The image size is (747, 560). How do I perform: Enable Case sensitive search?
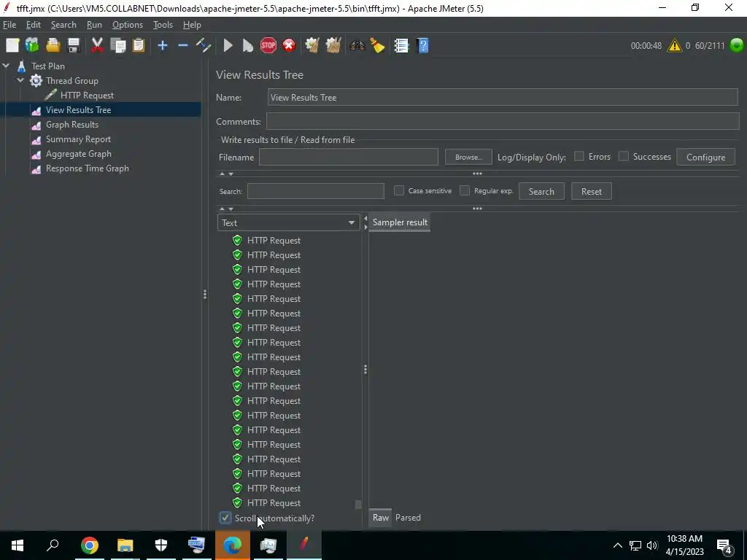pos(399,190)
